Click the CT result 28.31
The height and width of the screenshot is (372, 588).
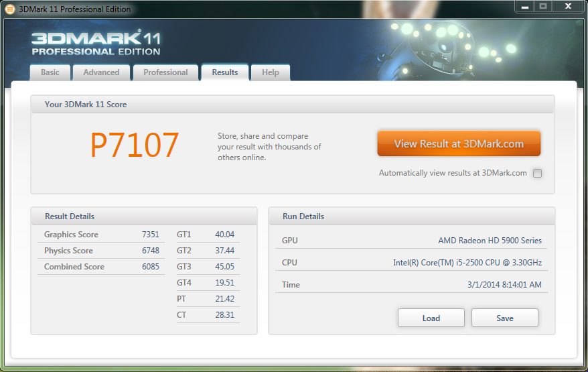coord(224,315)
